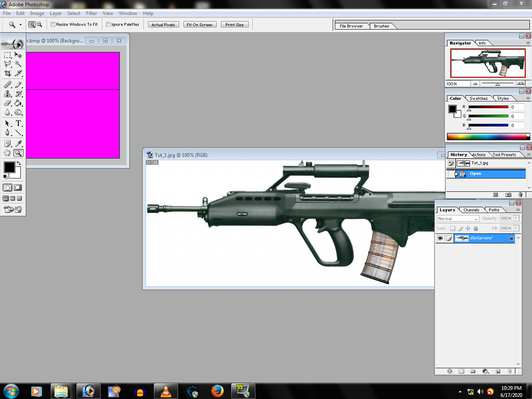Open the Filter menu

click(x=91, y=13)
